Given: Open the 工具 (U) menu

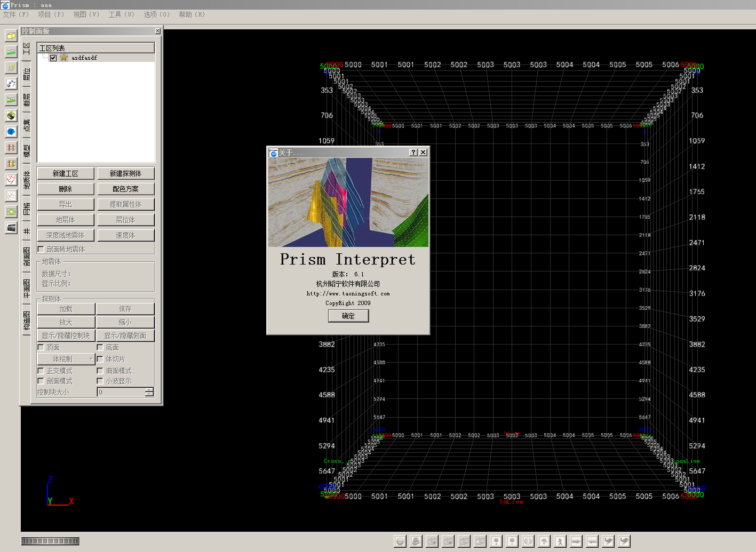Looking at the screenshot, I should click(x=122, y=14).
